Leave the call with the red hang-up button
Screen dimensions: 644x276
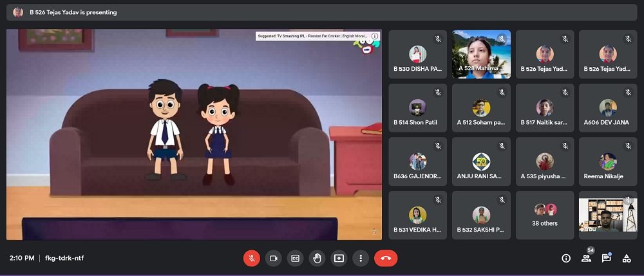tap(386, 258)
